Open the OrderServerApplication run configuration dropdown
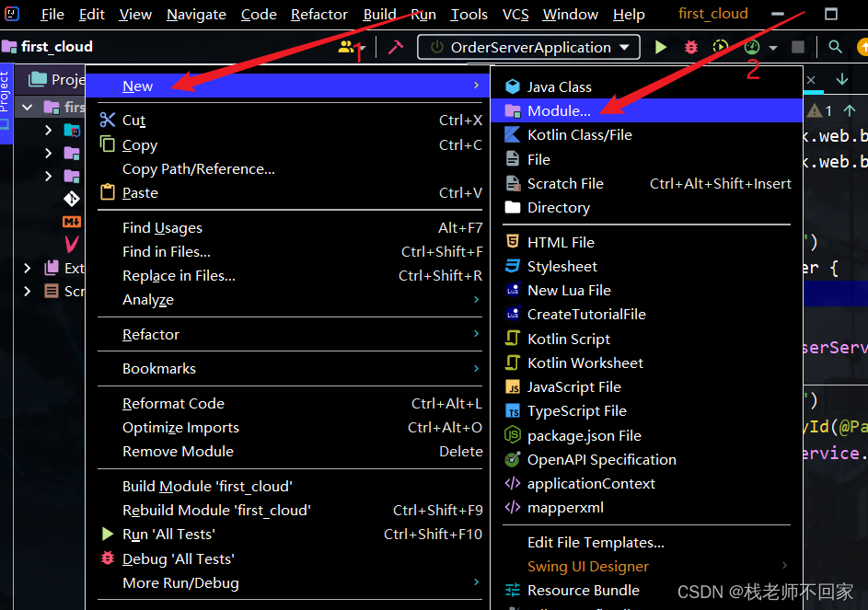 (528, 47)
